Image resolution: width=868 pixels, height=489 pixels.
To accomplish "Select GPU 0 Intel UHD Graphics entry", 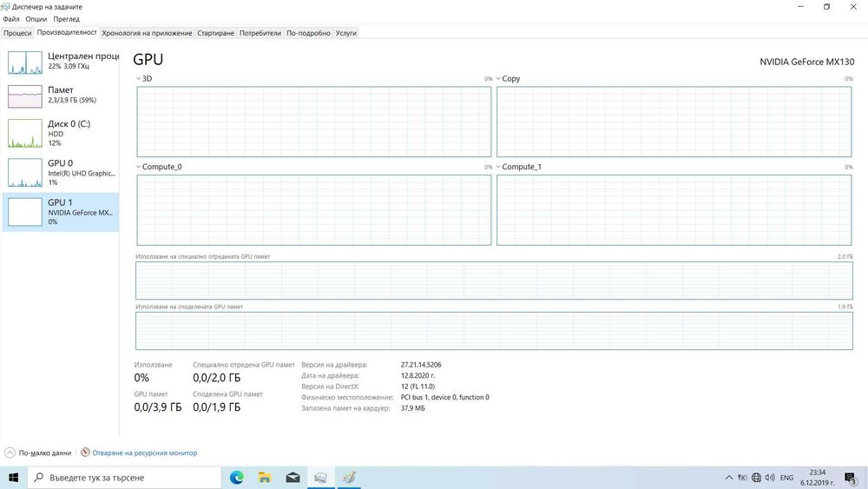I will click(x=61, y=172).
